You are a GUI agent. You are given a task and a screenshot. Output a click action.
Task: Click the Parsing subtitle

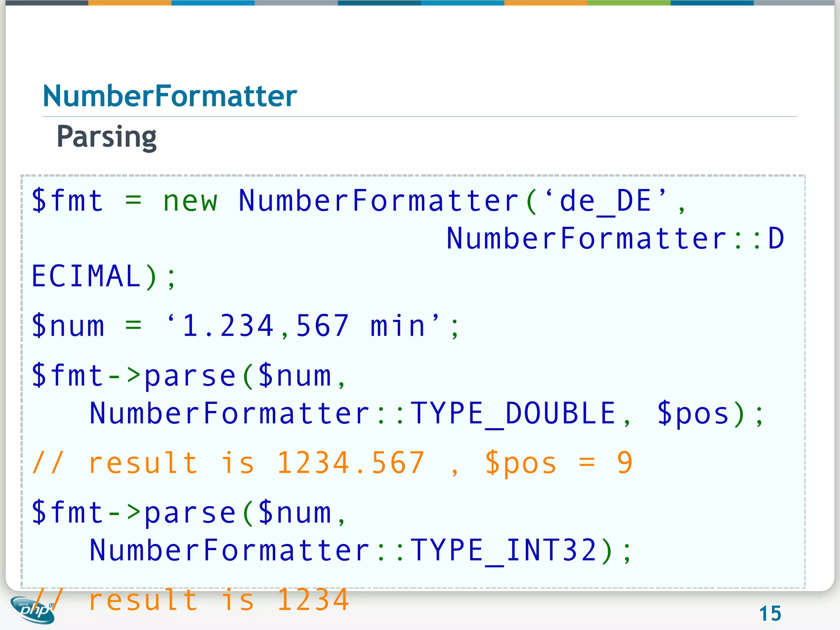click(x=107, y=137)
